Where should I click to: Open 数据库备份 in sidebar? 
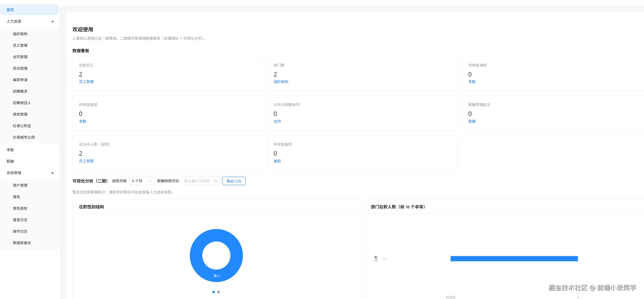click(22, 243)
